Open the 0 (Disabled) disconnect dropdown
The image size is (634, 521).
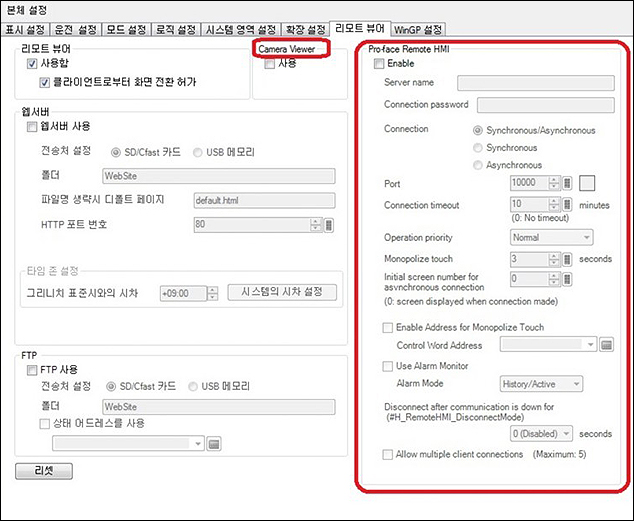point(541,433)
